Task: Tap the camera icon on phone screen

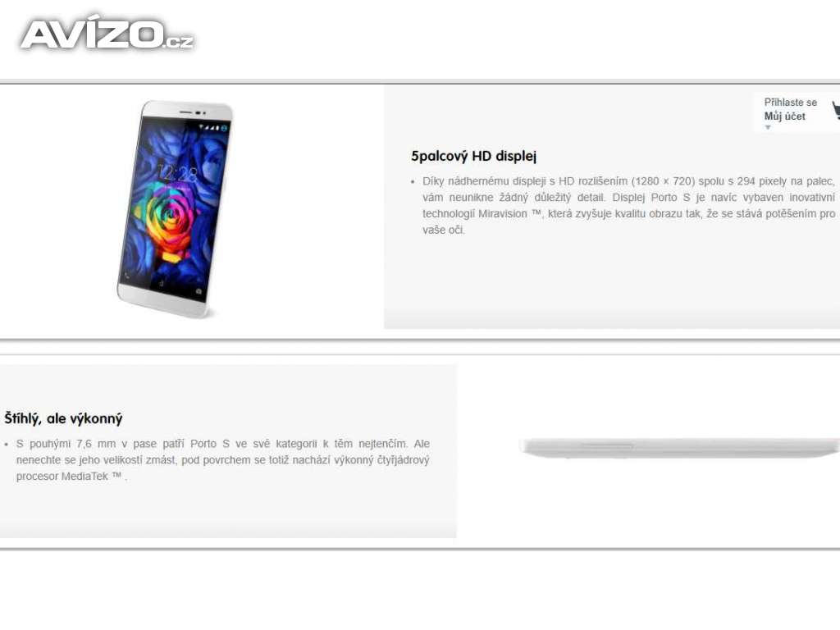Action: click(x=199, y=291)
